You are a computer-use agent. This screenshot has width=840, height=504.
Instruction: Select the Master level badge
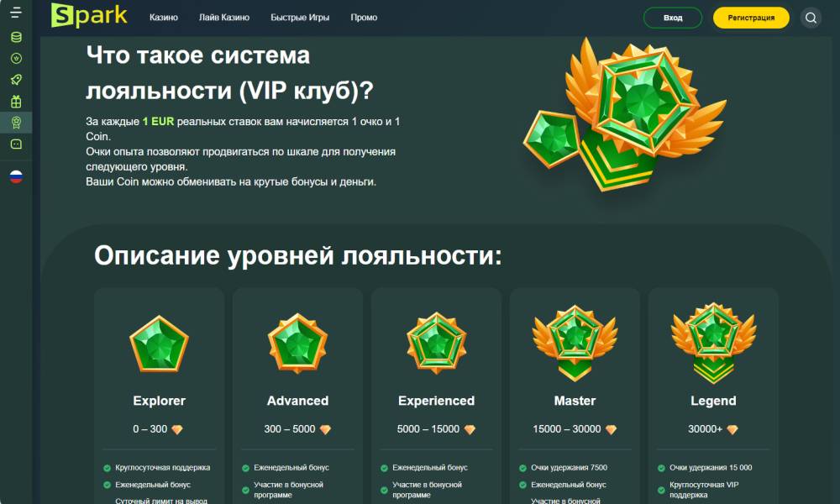click(x=575, y=343)
